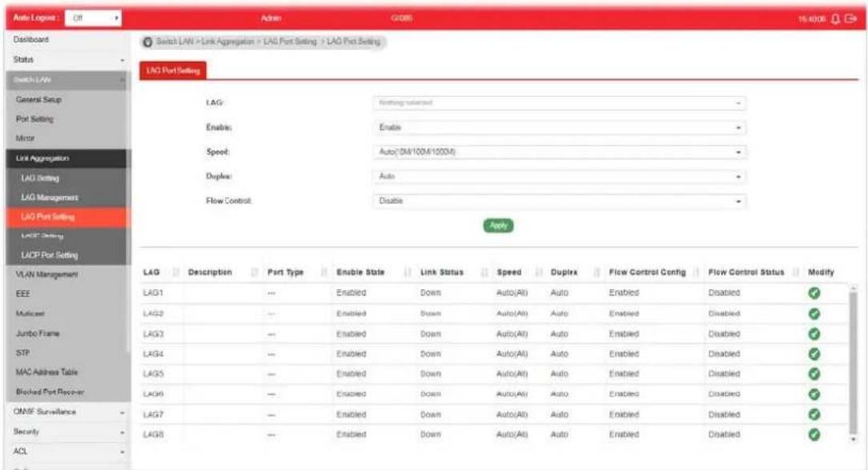Image resolution: width=868 pixels, height=470 pixels.
Task: Click the green Apply button
Action: click(x=498, y=225)
